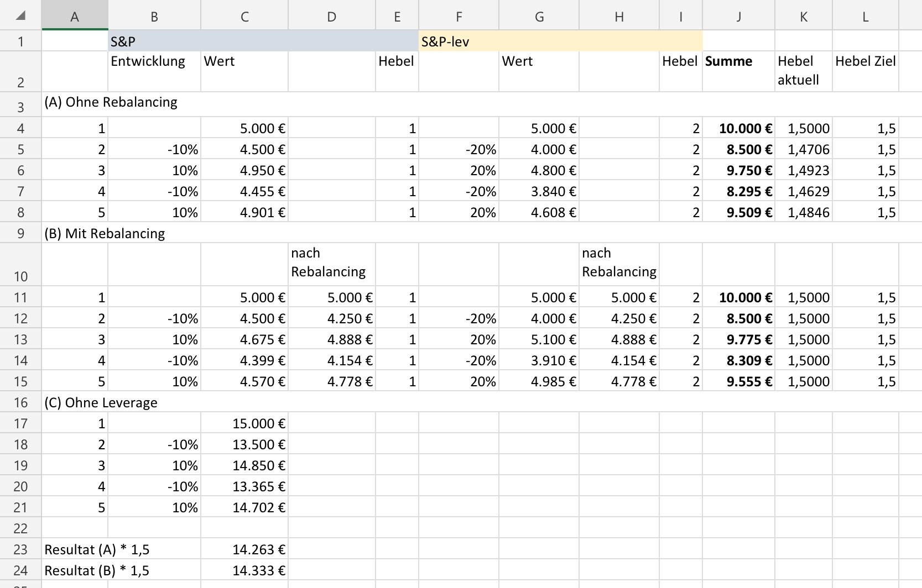This screenshot has width=922, height=588.
Task: Select the 1,4706 Hebel aktuell cell
Action: (803, 149)
